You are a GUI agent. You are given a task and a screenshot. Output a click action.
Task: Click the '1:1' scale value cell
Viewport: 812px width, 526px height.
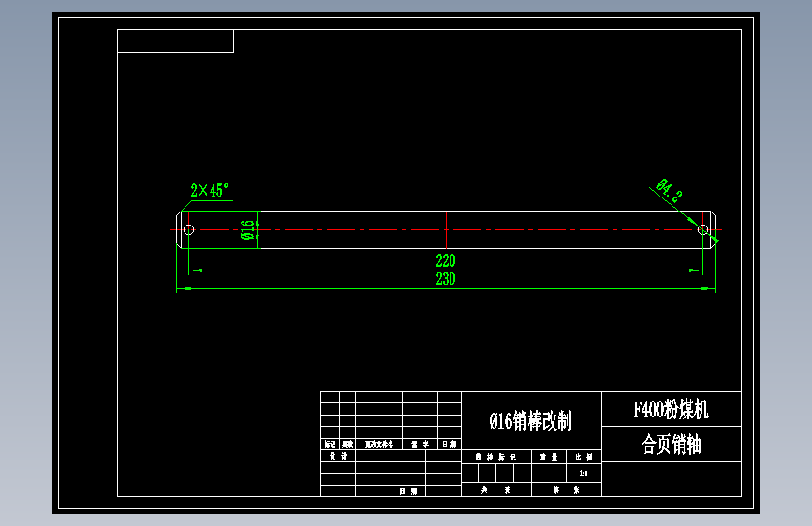583,474
